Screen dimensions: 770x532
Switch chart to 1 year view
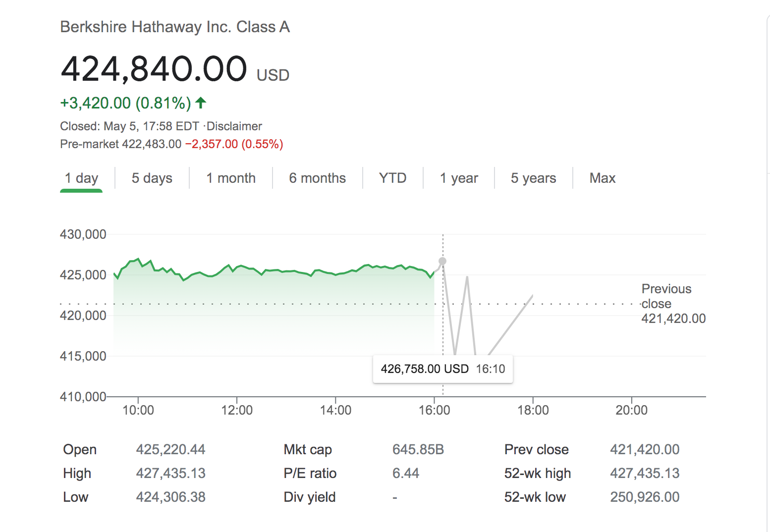pyautogui.click(x=459, y=178)
